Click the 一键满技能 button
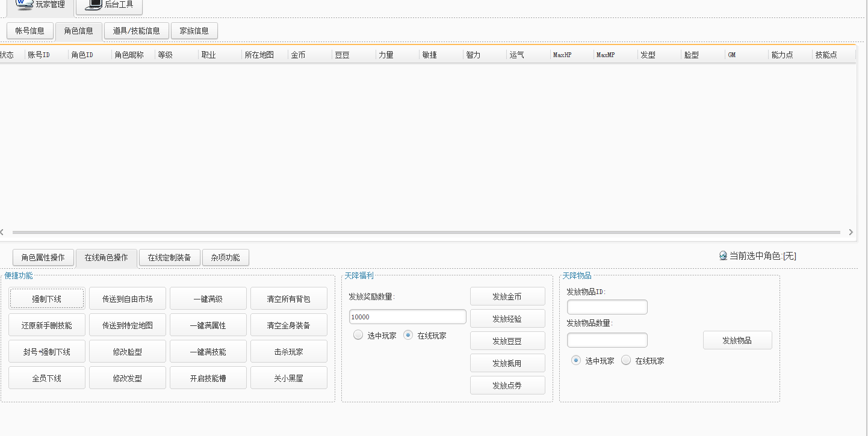 point(208,352)
